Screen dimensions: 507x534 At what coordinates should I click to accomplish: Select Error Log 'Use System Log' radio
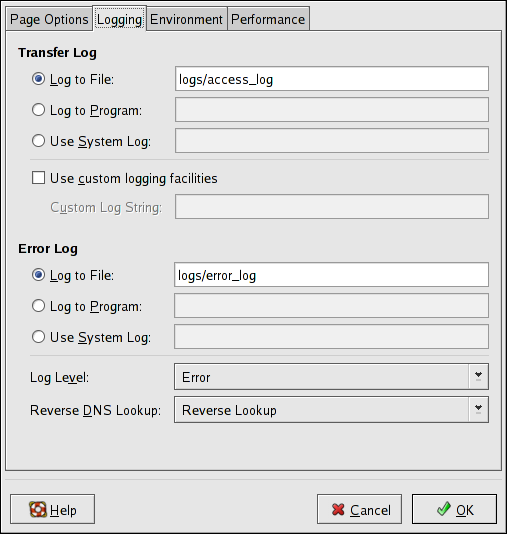pos(38,337)
